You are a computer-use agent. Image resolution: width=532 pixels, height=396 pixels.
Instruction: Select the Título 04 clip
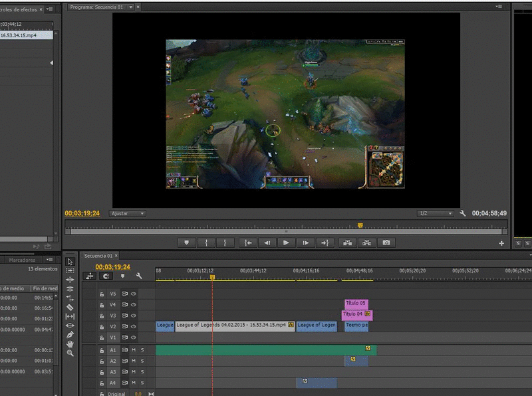tap(356, 315)
